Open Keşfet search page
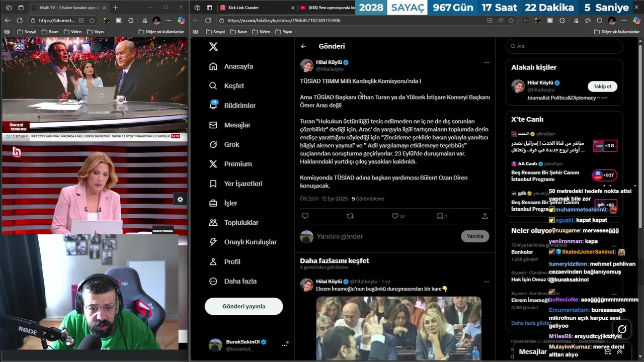This screenshot has height=362, width=644. (x=227, y=86)
